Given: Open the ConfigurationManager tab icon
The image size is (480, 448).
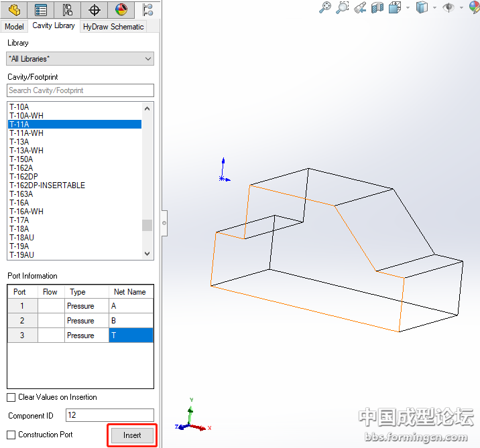Looking at the screenshot, I should [67, 9].
